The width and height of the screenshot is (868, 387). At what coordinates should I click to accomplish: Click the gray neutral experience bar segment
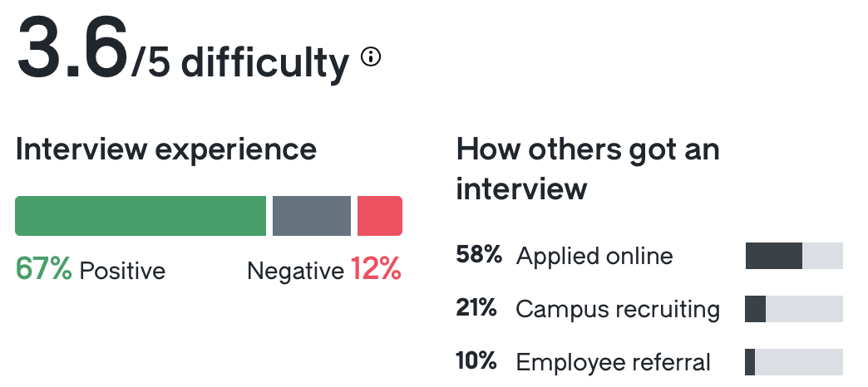(x=312, y=216)
